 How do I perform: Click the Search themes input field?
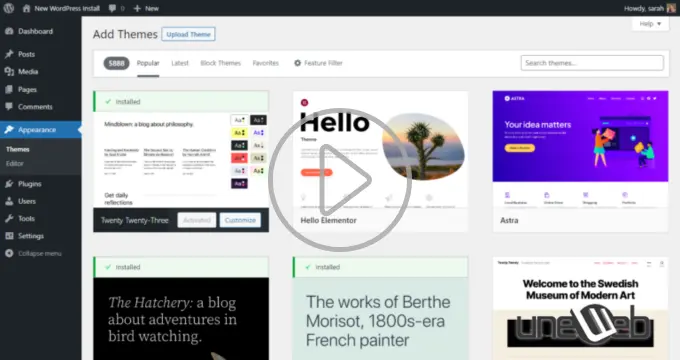tap(592, 63)
